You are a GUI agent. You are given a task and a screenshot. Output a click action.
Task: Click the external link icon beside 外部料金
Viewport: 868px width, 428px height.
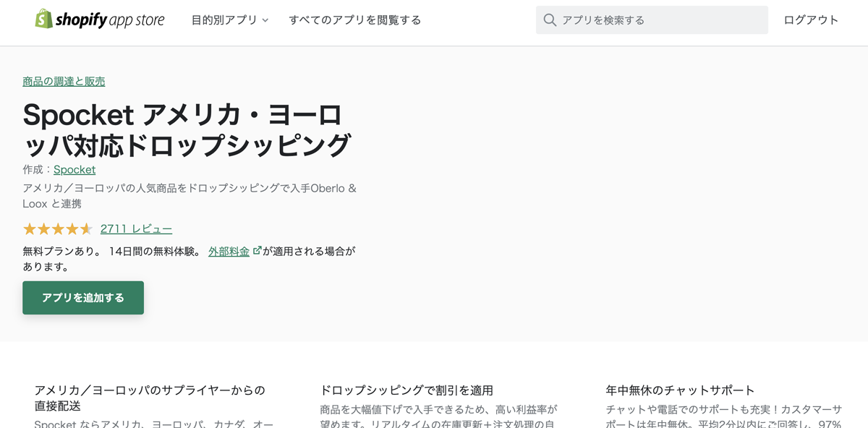click(257, 251)
